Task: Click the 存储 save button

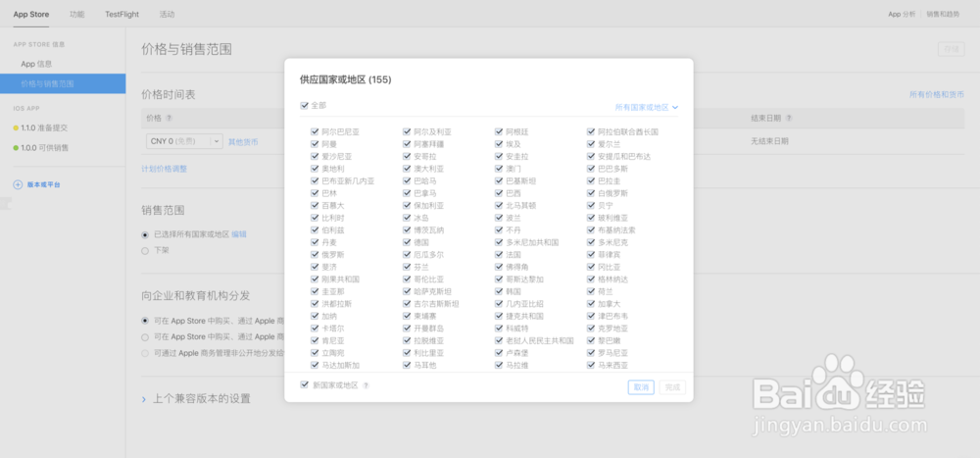Action: [x=951, y=50]
